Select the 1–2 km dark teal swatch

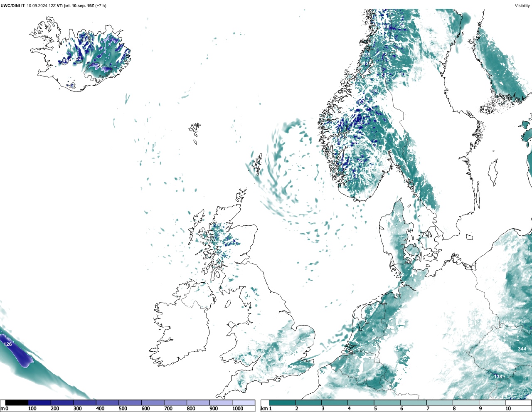point(282,403)
